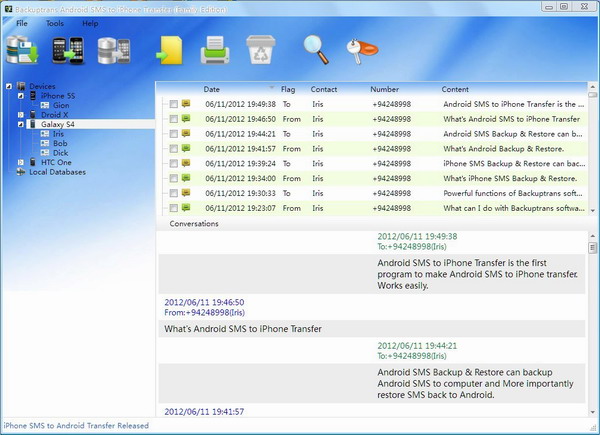
Task: Collapse the Devices tree root
Action: coord(9,86)
